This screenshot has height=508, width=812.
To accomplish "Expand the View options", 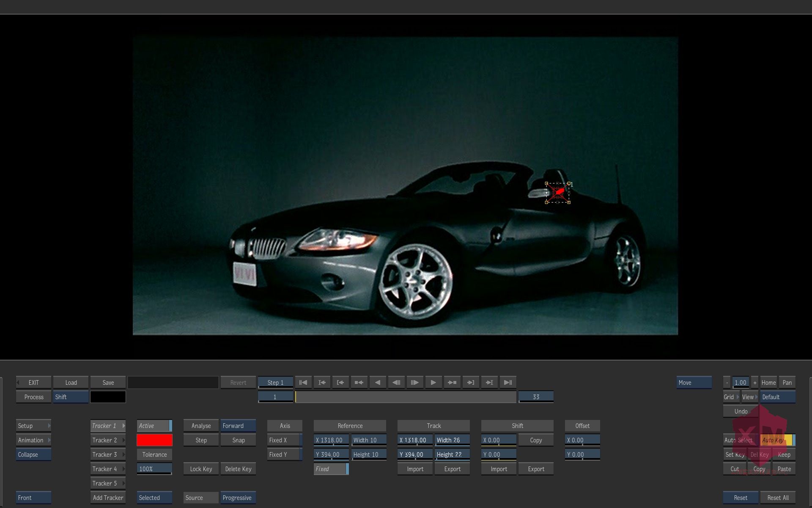I will [750, 397].
